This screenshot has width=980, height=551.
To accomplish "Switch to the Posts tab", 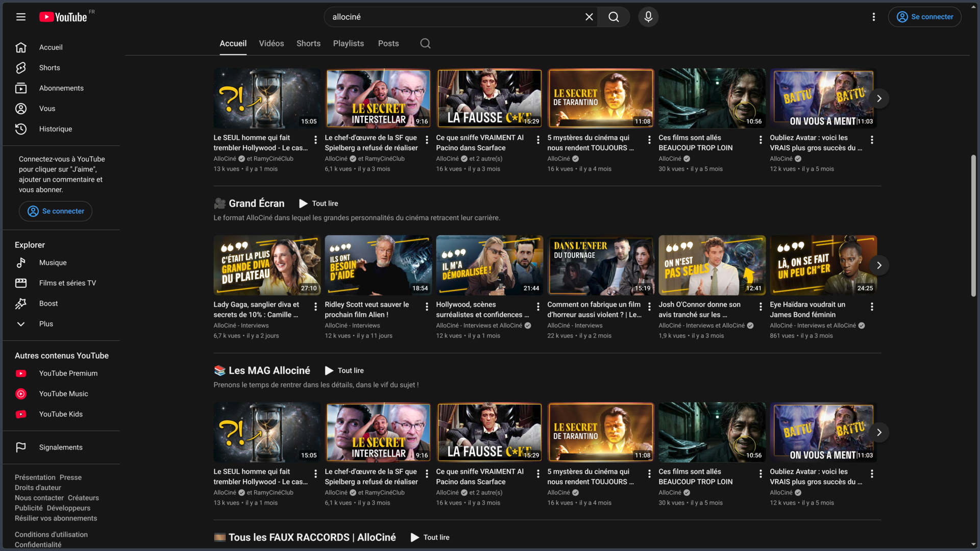I will (388, 43).
